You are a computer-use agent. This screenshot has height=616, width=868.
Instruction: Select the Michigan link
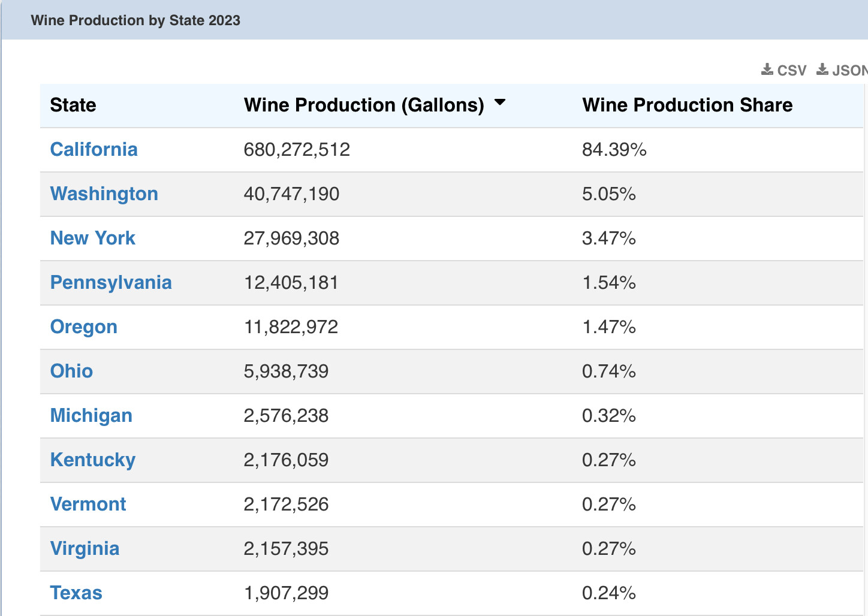tap(91, 415)
